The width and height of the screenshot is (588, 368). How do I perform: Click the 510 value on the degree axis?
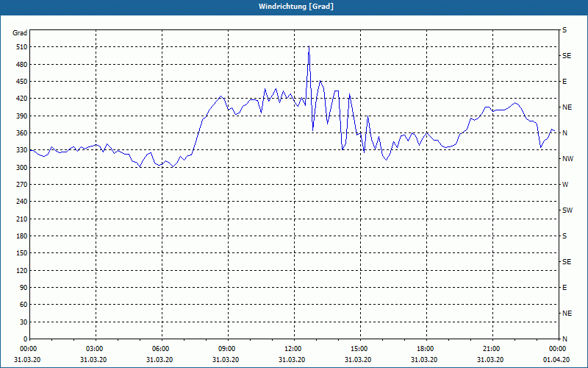(x=21, y=47)
